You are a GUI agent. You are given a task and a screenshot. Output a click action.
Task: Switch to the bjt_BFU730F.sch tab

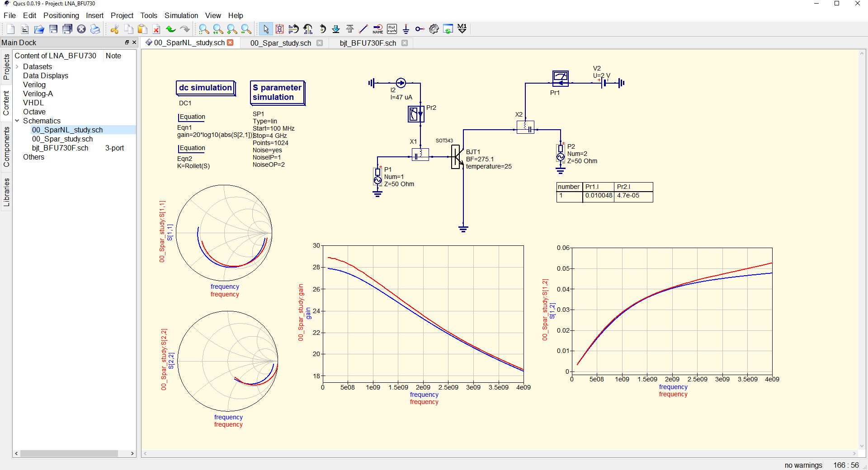click(368, 43)
